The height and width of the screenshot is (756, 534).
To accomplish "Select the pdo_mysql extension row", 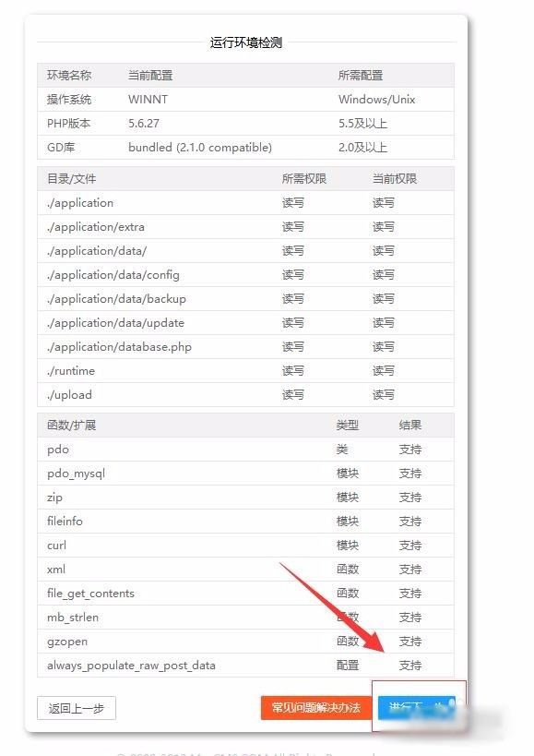I will 245,473.
